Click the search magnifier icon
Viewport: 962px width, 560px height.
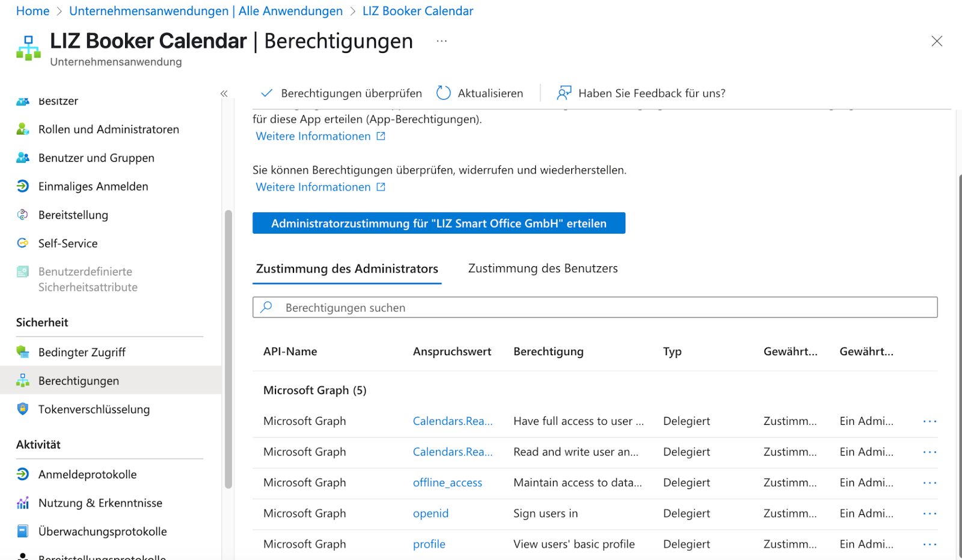(x=266, y=307)
